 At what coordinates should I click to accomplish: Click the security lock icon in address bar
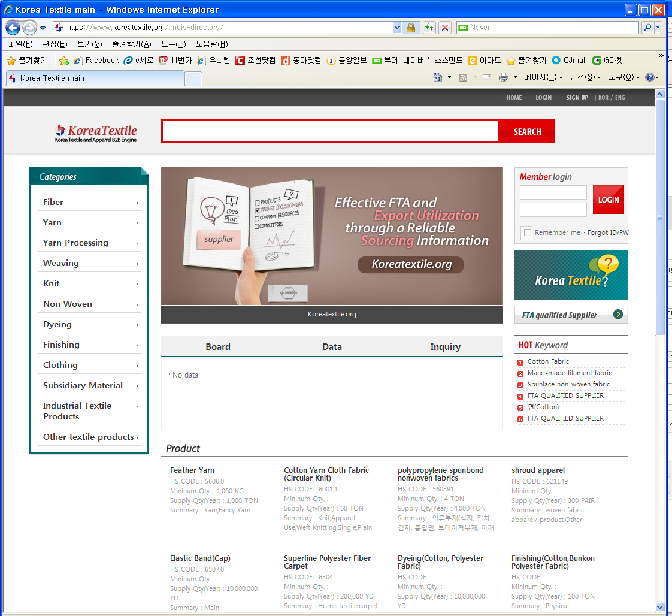click(x=411, y=28)
